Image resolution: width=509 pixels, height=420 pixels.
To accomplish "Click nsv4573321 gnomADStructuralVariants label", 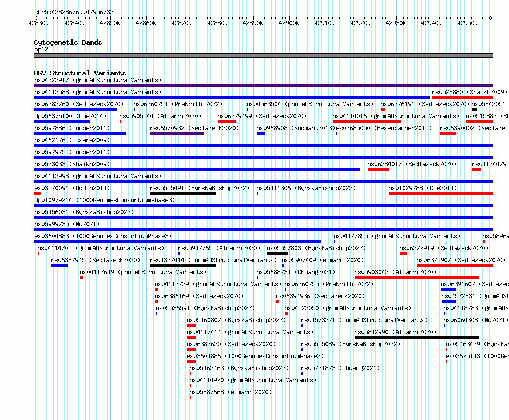I will click(364, 320).
